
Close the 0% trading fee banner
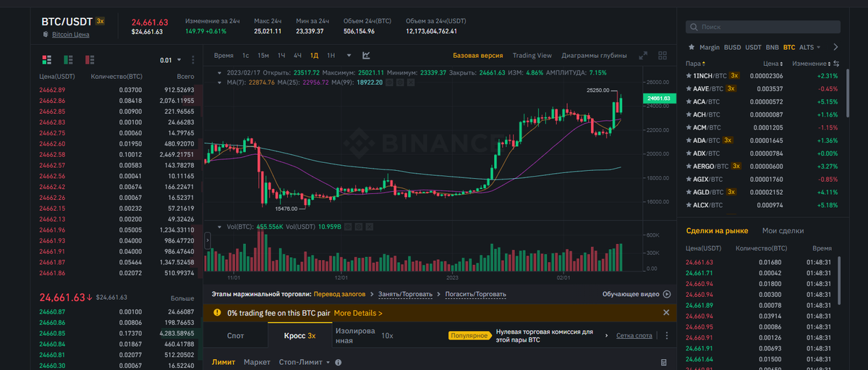pyautogui.click(x=666, y=312)
